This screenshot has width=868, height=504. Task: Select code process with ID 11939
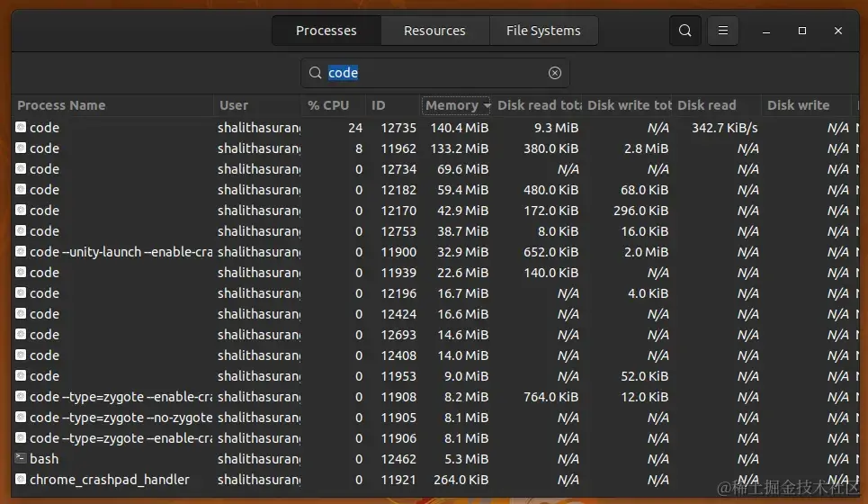435,273
